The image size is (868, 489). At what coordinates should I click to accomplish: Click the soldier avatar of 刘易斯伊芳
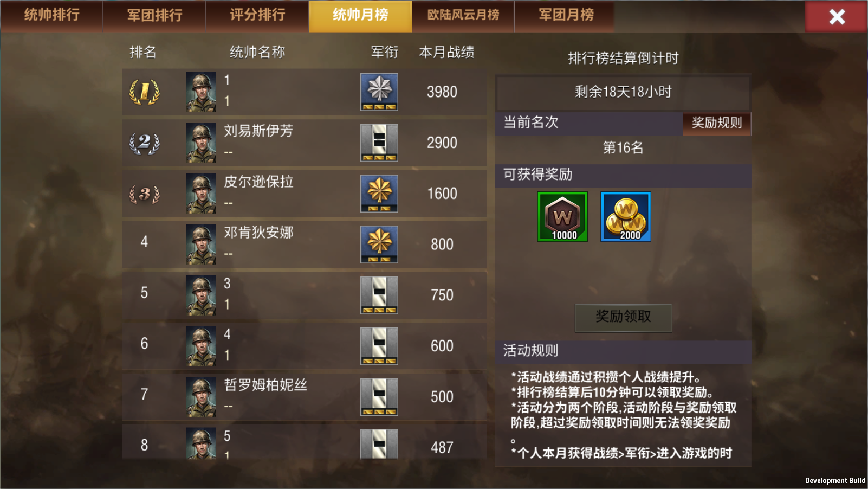(x=201, y=143)
